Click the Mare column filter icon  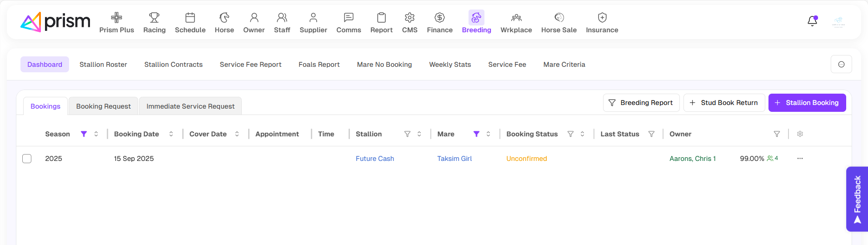click(476, 134)
